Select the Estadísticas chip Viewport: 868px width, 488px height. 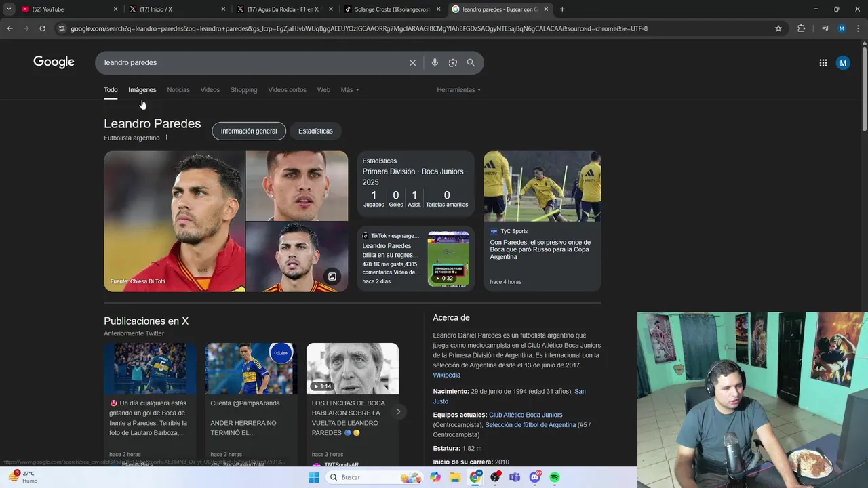point(315,131)
